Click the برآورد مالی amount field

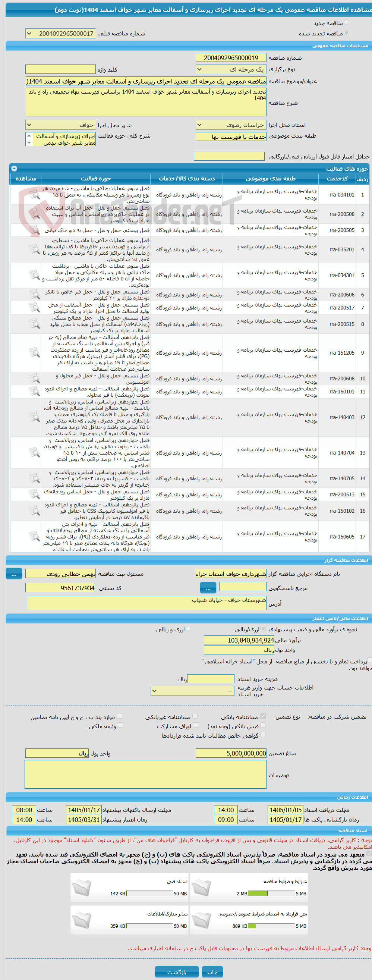click(239, 640)
